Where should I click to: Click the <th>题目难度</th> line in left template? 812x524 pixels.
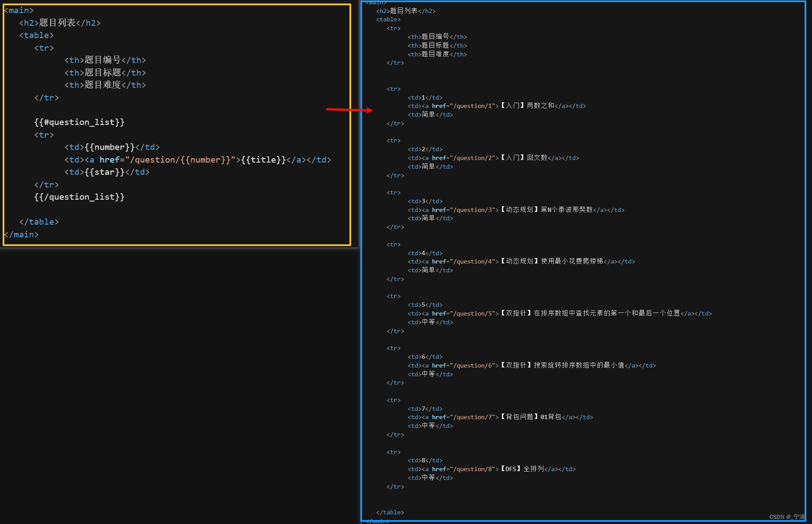[x=105, y=85]
